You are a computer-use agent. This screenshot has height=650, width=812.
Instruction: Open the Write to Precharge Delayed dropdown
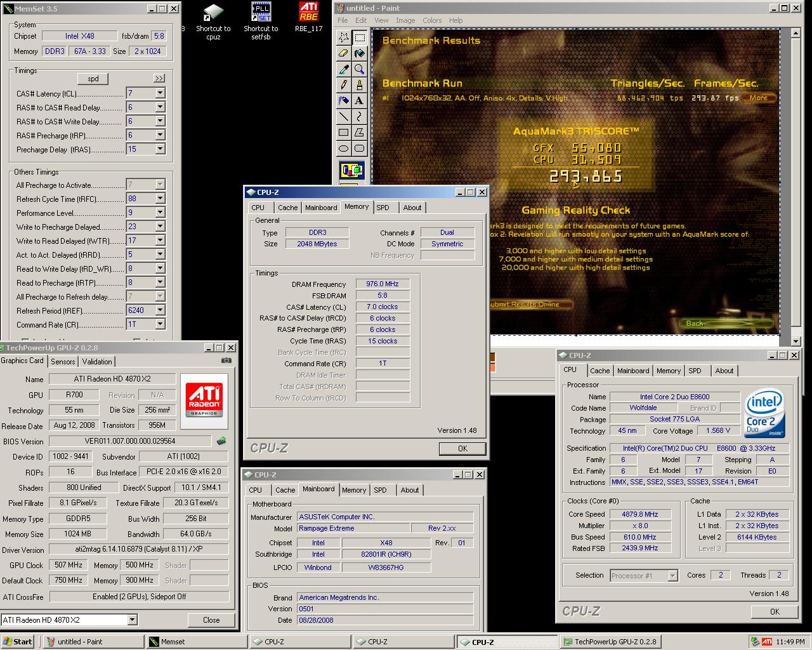tap(160, 227)
